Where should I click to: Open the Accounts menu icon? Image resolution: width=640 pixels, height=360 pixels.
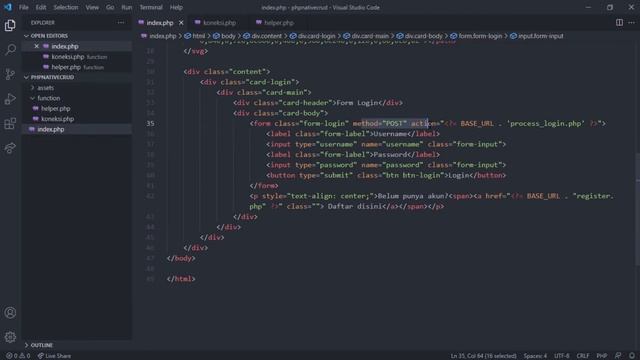[10, 313]
